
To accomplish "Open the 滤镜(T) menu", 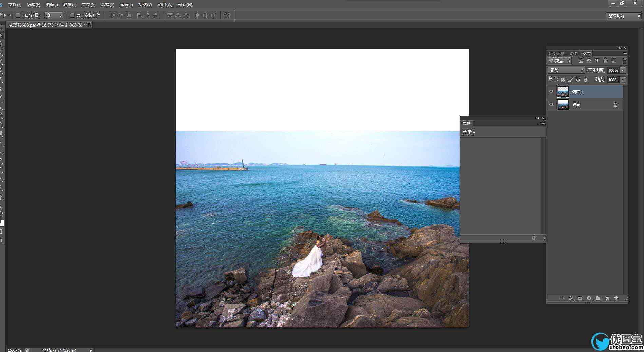I will click(126, 5).
